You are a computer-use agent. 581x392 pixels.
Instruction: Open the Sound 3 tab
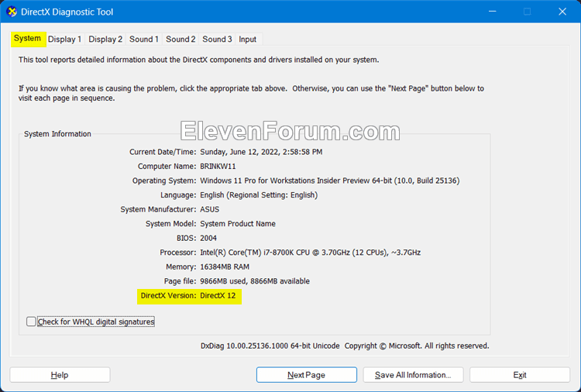tap(217, 40)
